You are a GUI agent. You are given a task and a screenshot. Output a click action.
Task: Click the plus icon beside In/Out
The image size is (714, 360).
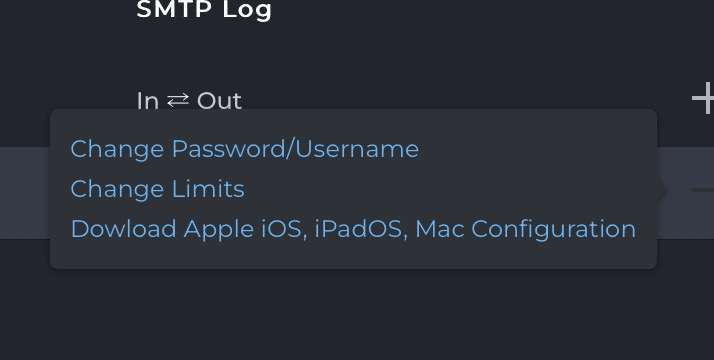point(703,98)
